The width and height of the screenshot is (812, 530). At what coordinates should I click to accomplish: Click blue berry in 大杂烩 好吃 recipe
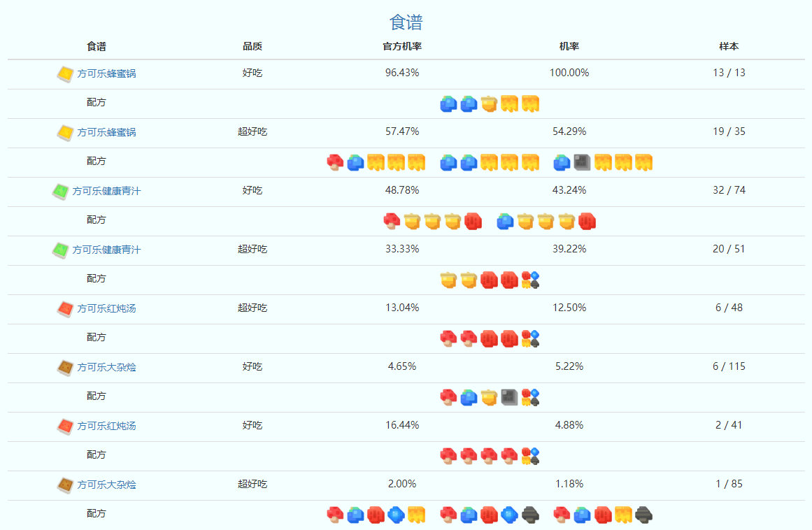pos(469,397)
